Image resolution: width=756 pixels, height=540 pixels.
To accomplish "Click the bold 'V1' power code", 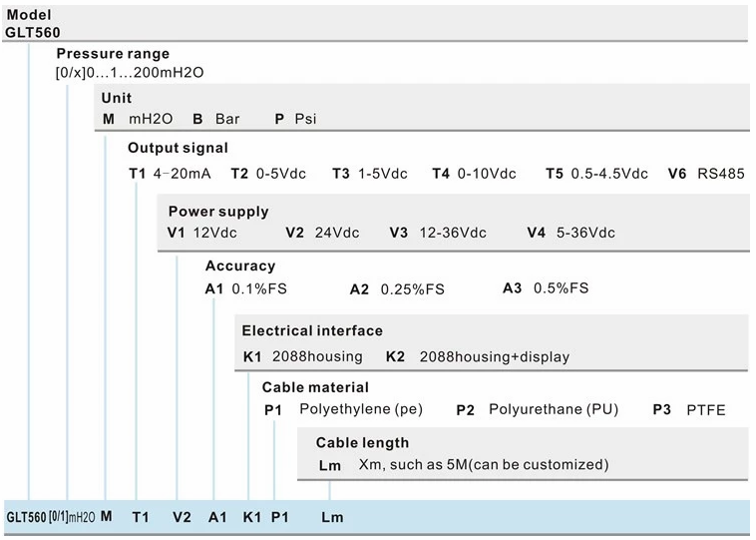I will coord(176,233).
